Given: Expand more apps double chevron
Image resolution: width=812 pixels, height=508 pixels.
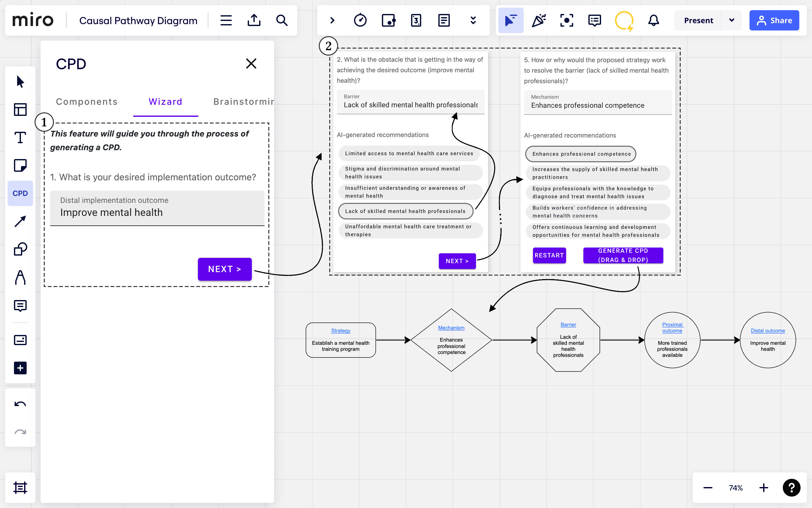Looking at the screenshot, I should [x=473, y=21].
